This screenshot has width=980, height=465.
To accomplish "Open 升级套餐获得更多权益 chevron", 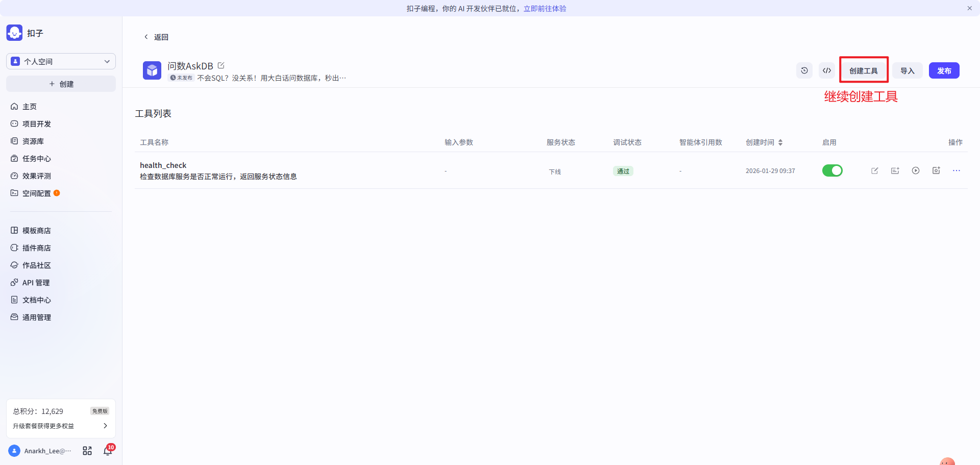I will tap(105, 426).
